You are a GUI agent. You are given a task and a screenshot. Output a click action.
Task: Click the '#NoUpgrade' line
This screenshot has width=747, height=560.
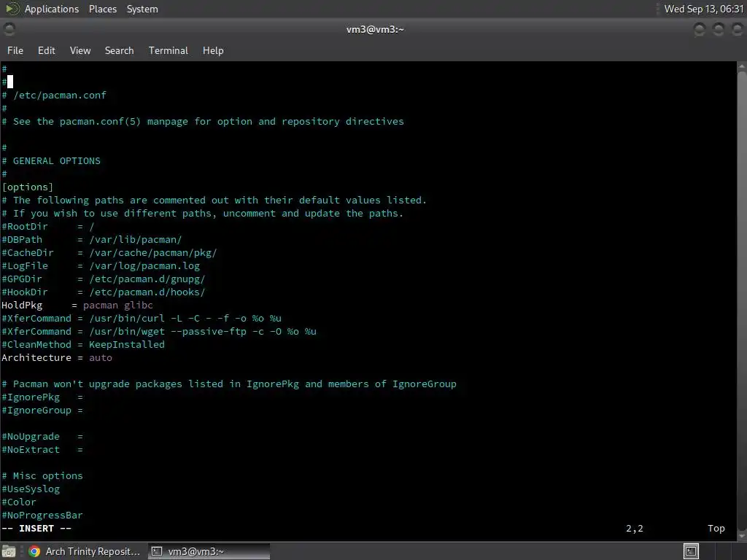coord(42,437)
